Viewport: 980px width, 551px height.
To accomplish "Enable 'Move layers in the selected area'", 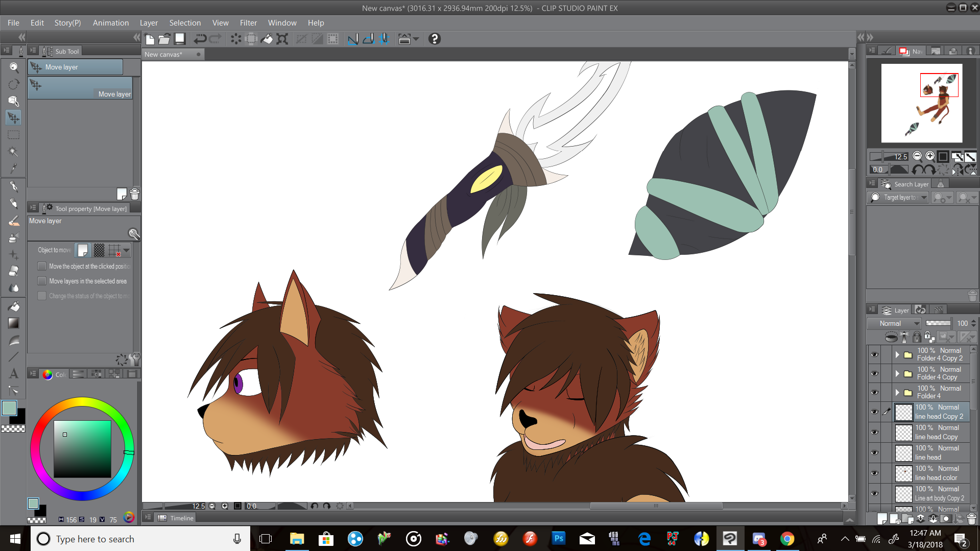I will (42, 281).
